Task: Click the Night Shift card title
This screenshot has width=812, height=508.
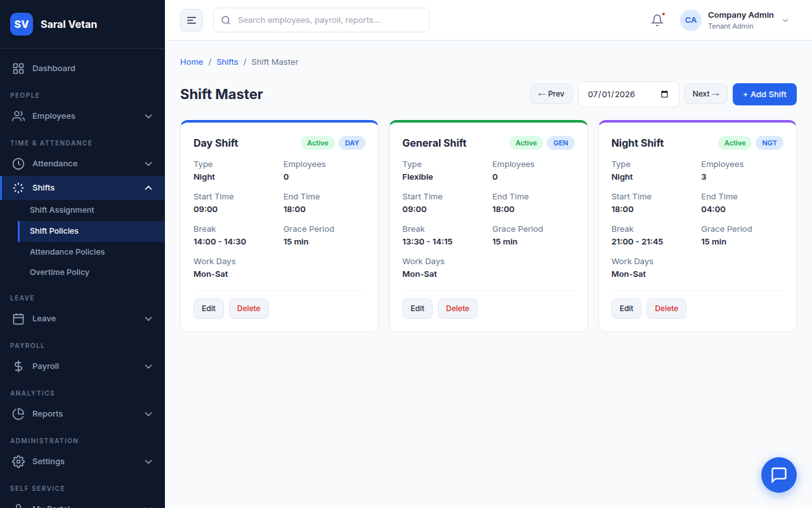Action: coord(638,143)
